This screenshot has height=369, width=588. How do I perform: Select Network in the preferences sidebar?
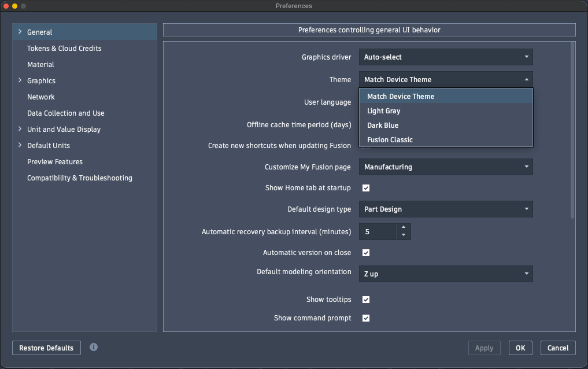pyautogui.click(x=40, y=97)
